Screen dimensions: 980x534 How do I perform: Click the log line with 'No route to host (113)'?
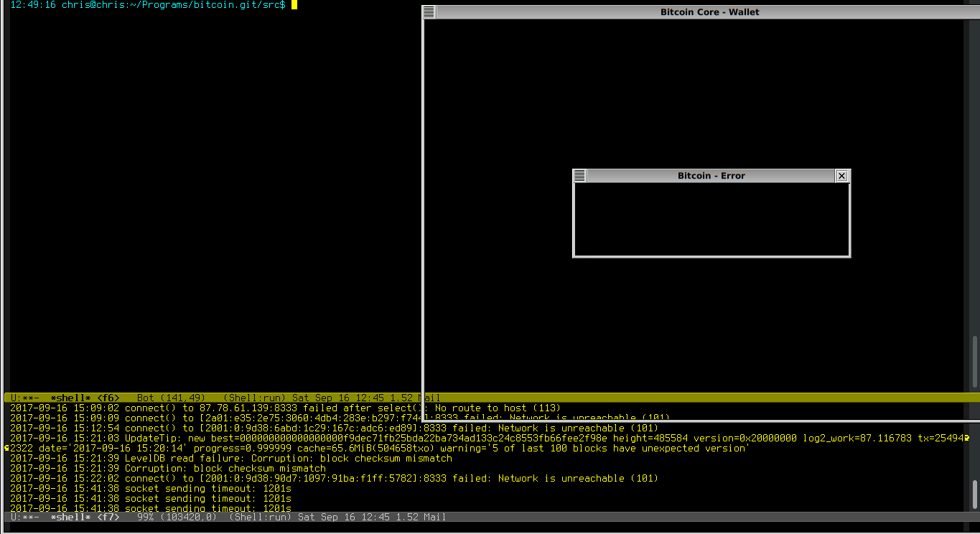point(286,408)
